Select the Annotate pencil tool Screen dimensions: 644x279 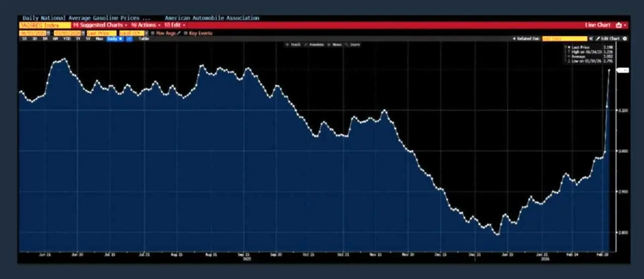314,45
